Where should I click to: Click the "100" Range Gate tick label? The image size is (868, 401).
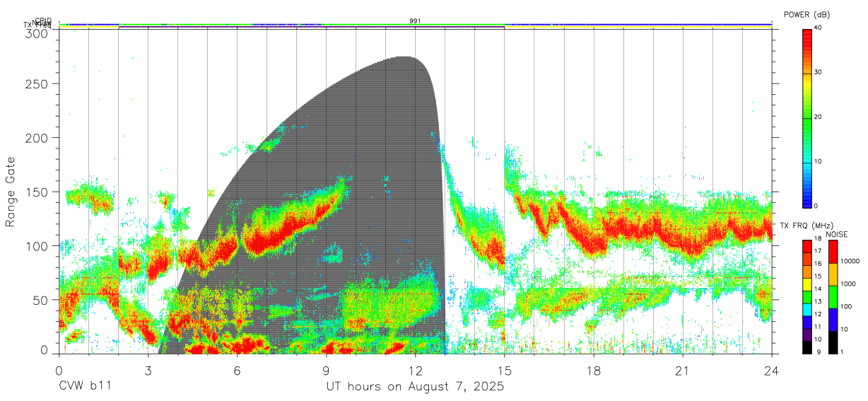coord(37,245)
